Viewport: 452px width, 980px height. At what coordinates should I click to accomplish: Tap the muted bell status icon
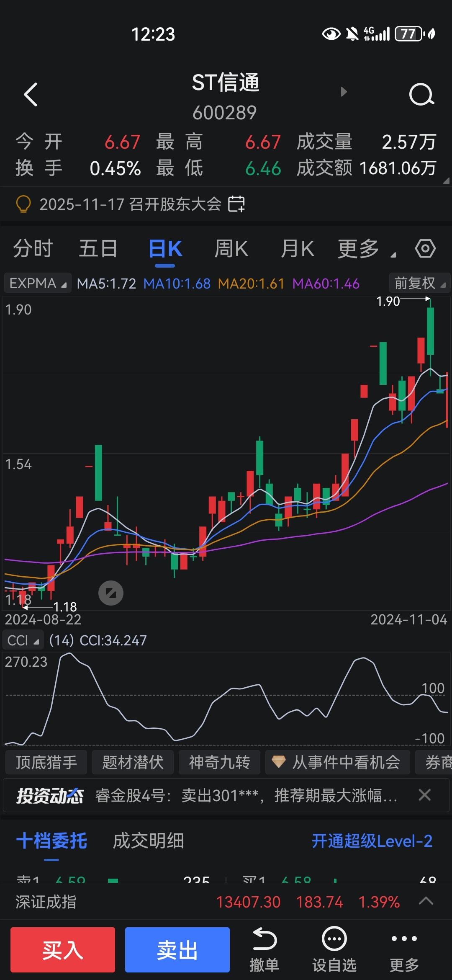[352, 34]
